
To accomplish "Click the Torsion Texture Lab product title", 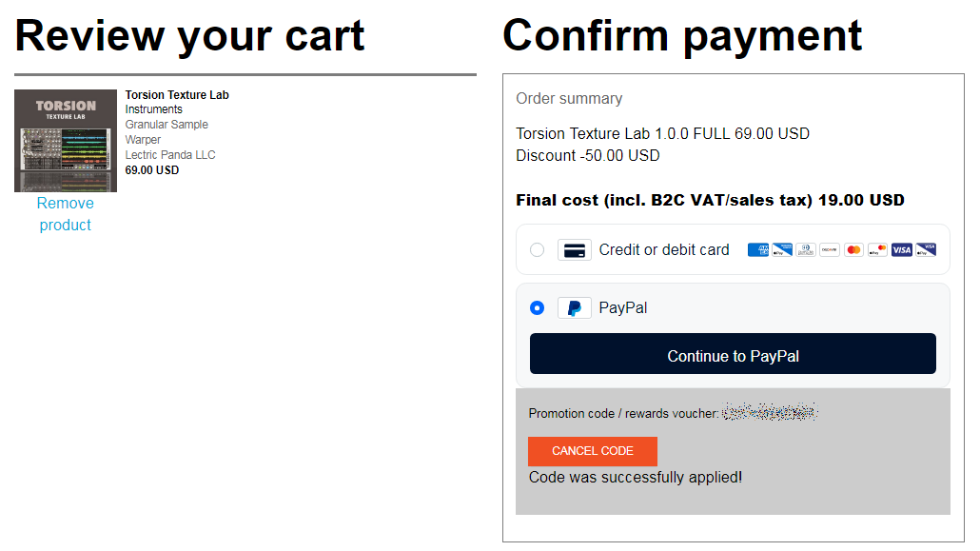I will pyautogui.click(x=177, y=95).
